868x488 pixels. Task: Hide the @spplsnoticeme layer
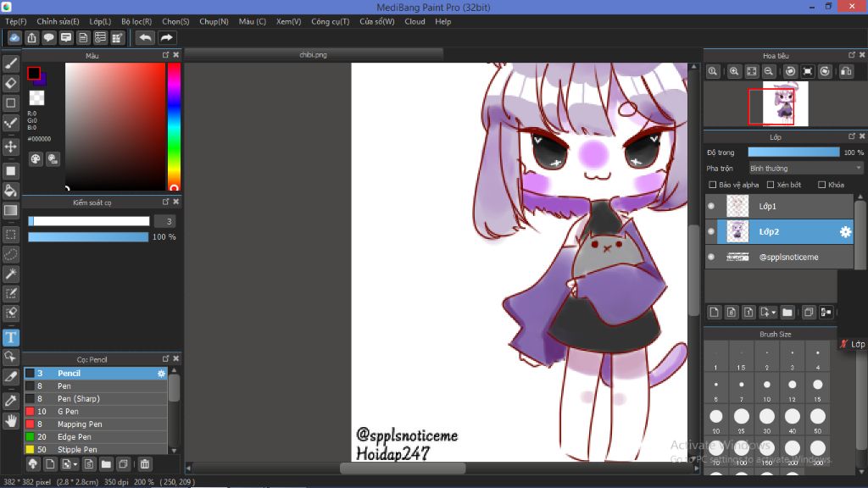point(711,257)
